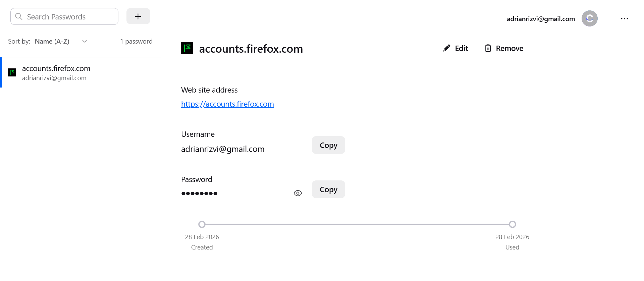Click the accounts.firefox.com favicon in detail header
Image resolution: width=644 pixels, height=281 pixels.
(187, 48)
